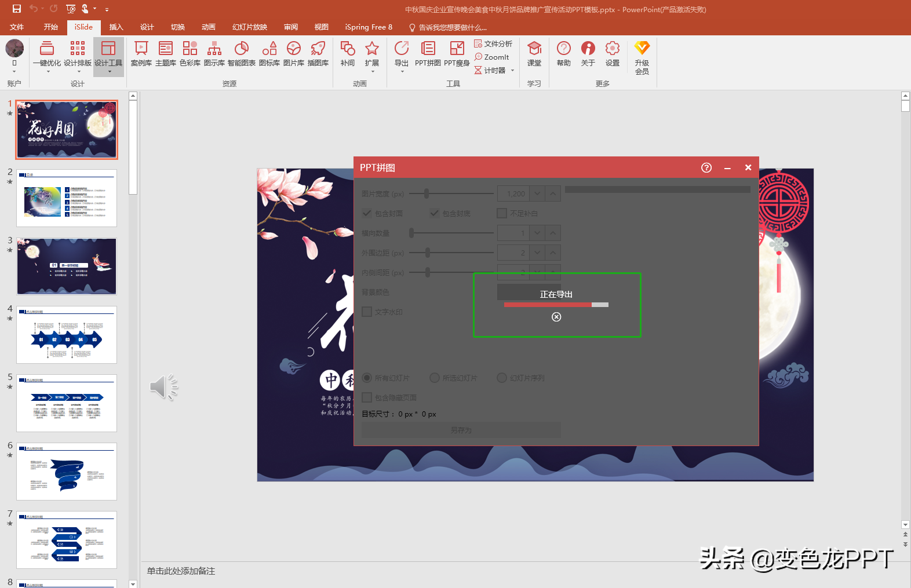Screen dimensions: 911x588
Task: Click the 升级会员 upgrade diamond
Action: (642, 58)
